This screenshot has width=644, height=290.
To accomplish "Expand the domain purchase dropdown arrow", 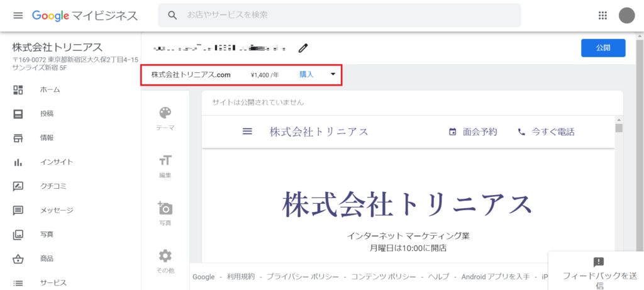I will tap(333, 74).
